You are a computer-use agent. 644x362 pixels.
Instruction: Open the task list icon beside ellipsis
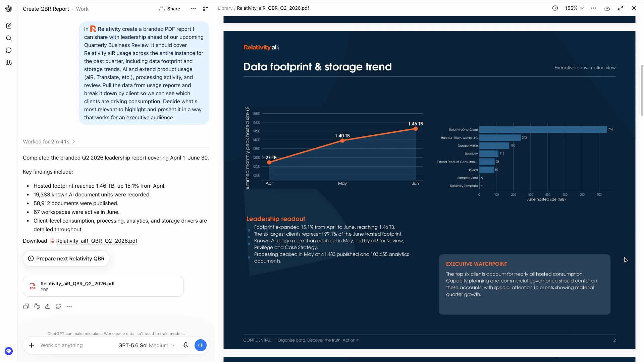click(206, 9)
